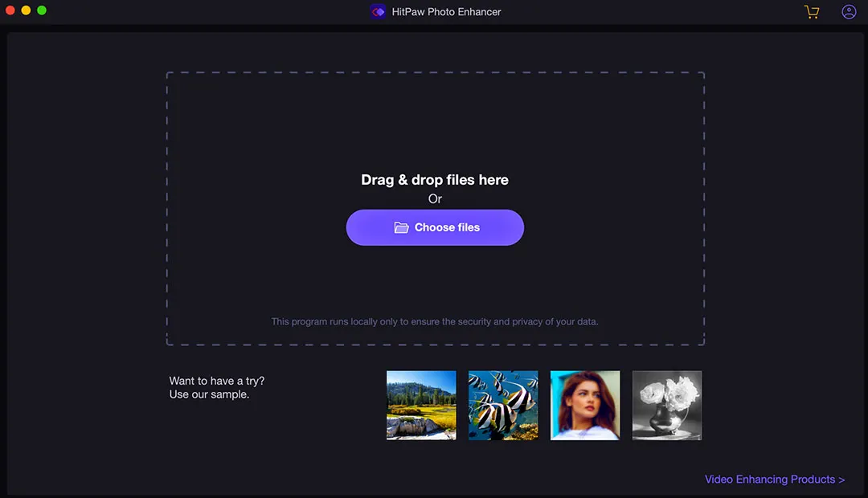
Task: Click the privacy notice about running locally
Action: tap(435, 321)
